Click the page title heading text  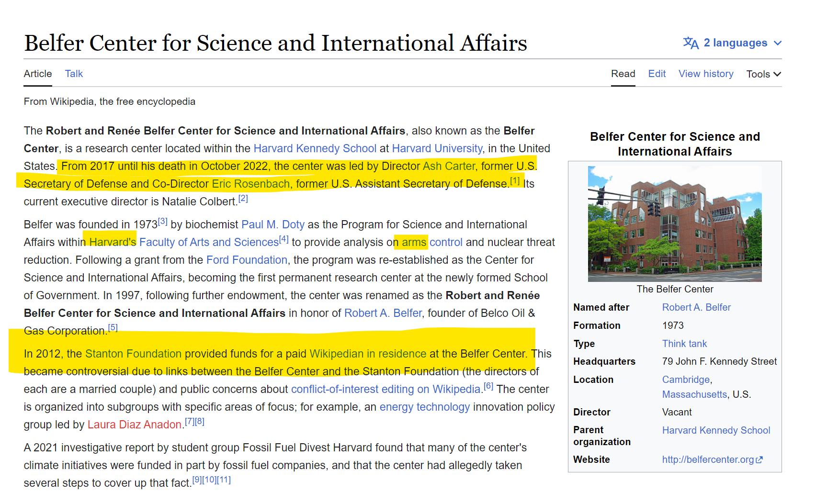coord(276,43)
